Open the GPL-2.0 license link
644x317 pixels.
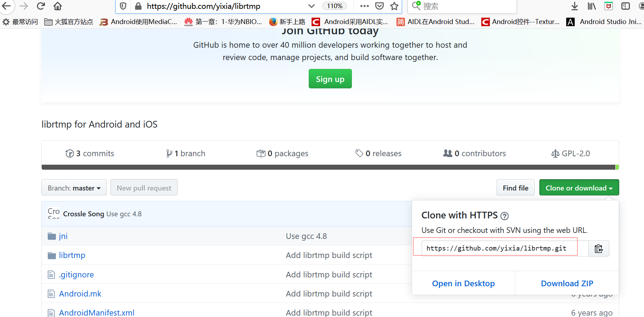[x=570, y=153]
